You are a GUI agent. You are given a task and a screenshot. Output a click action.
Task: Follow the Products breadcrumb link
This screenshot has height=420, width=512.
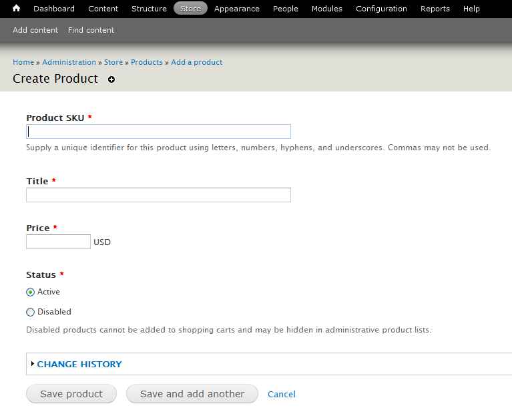(x=147, y=62)
